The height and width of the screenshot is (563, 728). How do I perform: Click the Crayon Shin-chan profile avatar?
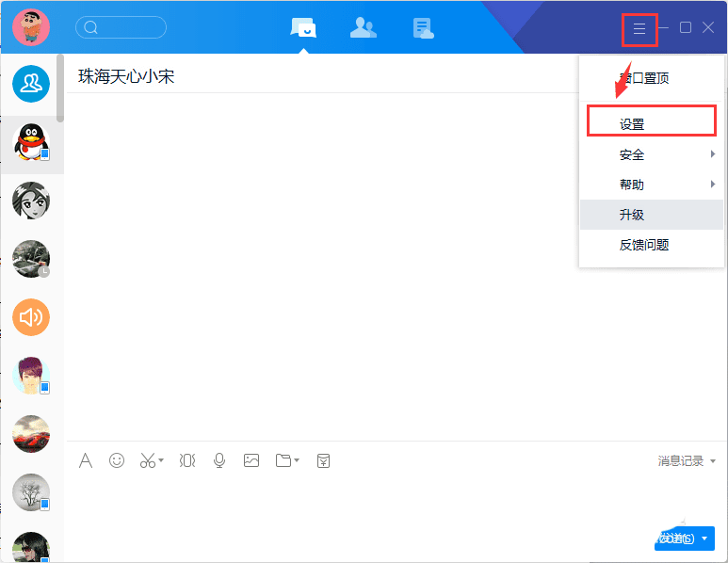click(x=31, y=27)
